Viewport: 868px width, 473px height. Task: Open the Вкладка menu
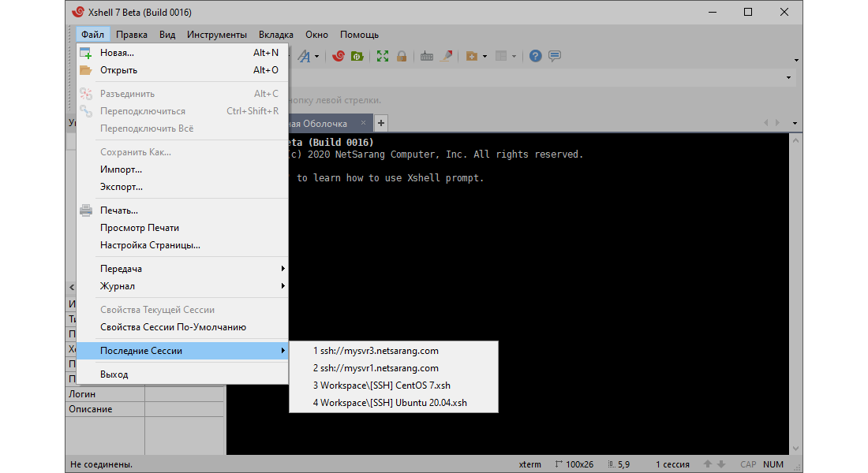coord(275,35)
